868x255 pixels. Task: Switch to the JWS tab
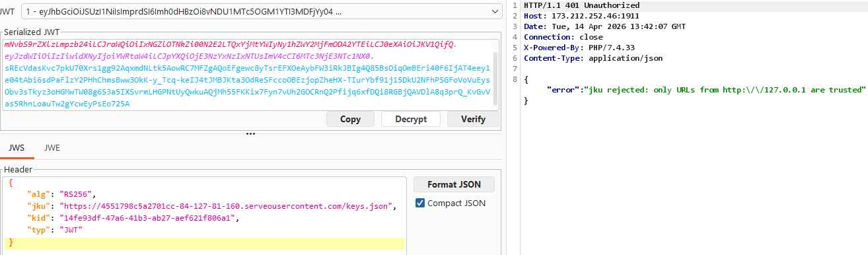point(17,148)
